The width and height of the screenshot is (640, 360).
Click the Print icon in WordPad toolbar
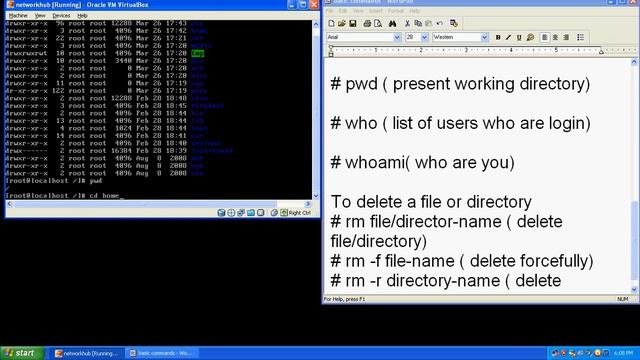(367, 24)
